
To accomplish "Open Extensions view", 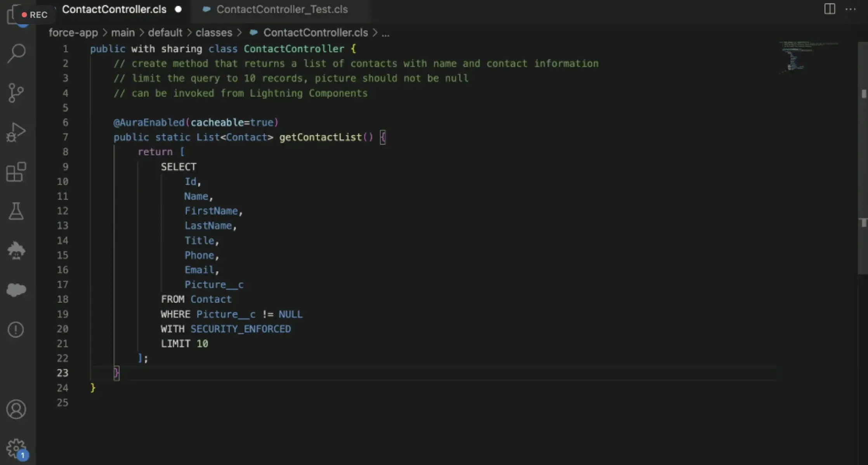I will pos(16,172).
